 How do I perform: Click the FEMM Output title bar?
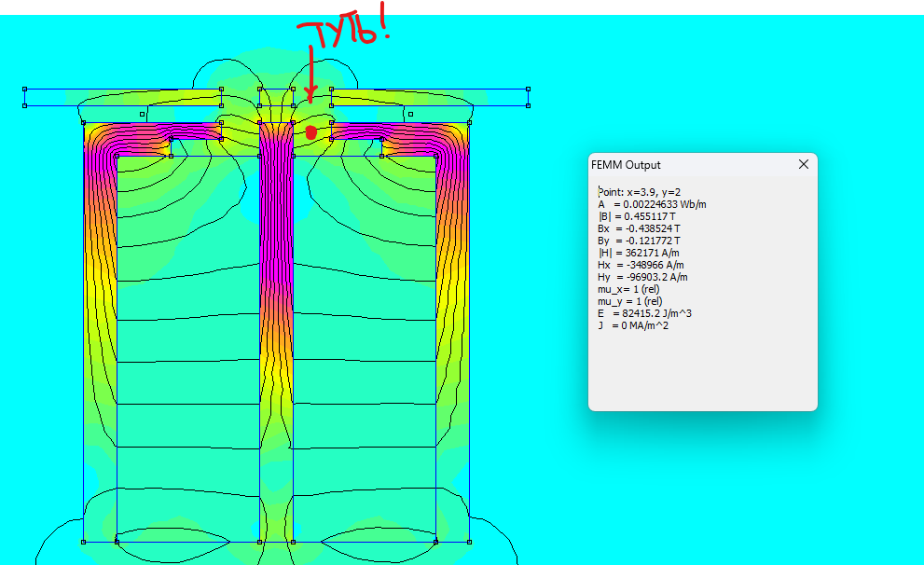[702, 165]
